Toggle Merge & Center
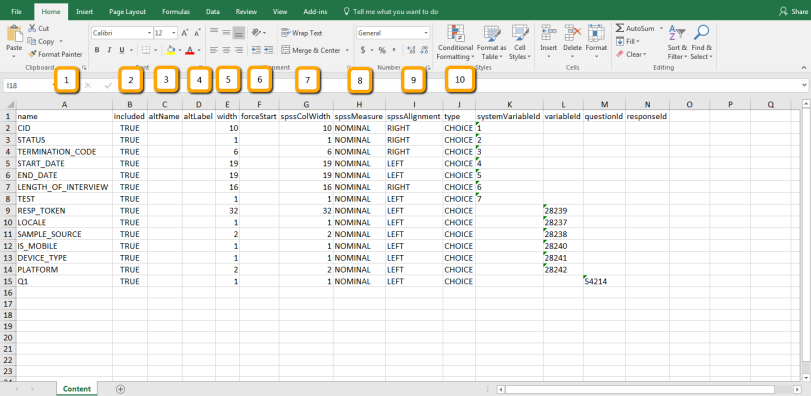 click(311, 50)
